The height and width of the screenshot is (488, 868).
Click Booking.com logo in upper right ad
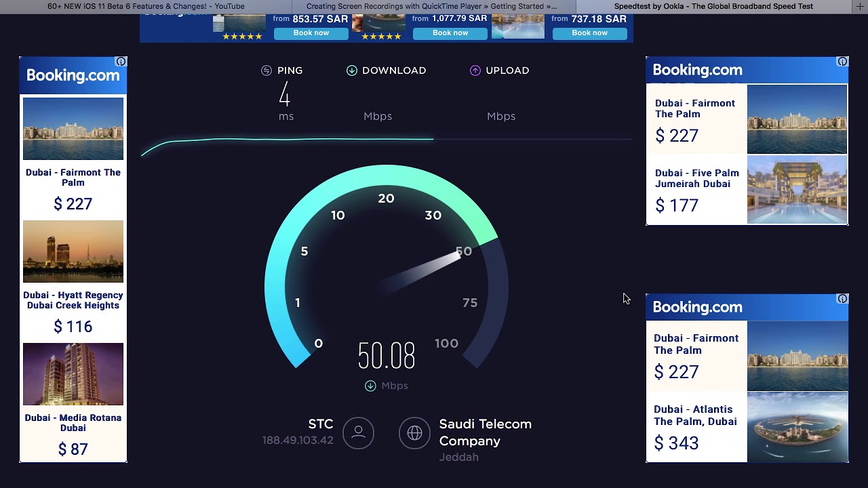(x=697, y=70)
